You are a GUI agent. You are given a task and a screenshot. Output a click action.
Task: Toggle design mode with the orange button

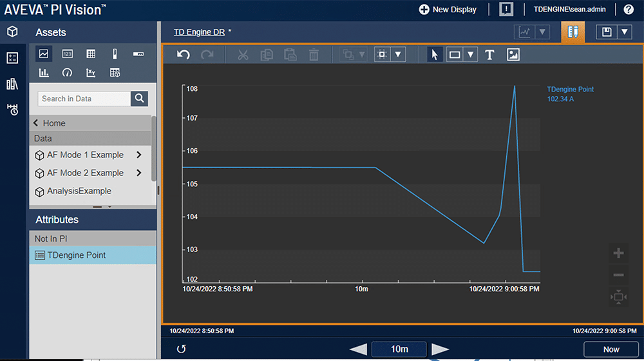pyautogui.click(x=573, y=32)
